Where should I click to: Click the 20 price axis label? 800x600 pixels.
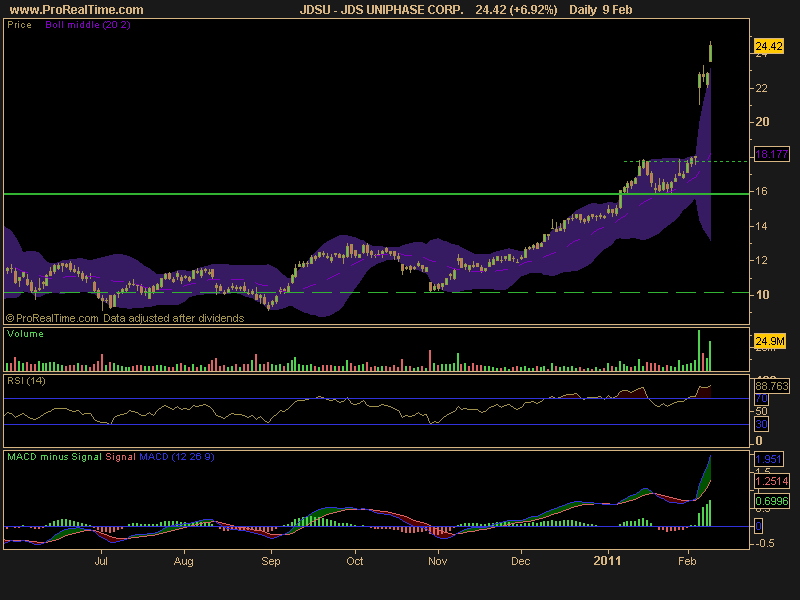(762, 122)
